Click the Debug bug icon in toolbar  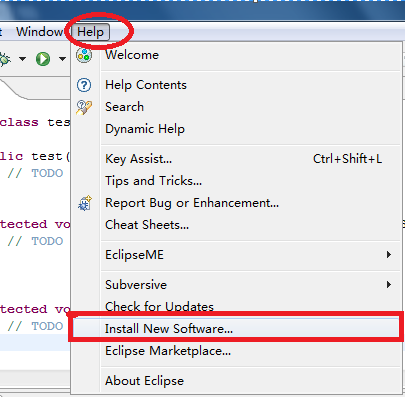pyautogui.click(x=5, y=59)
